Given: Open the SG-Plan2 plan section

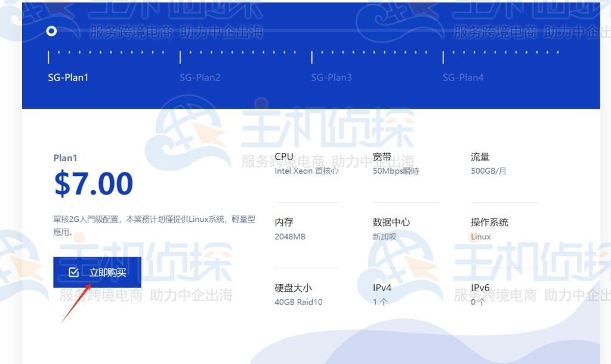Looking at the screenshot, I should pyautogui.click(x=200, y=77).
